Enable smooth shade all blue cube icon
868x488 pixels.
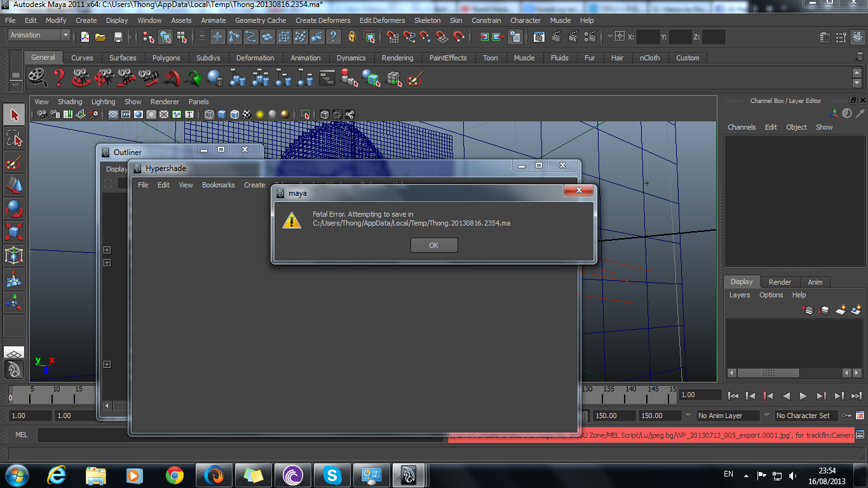click(222, 114)
